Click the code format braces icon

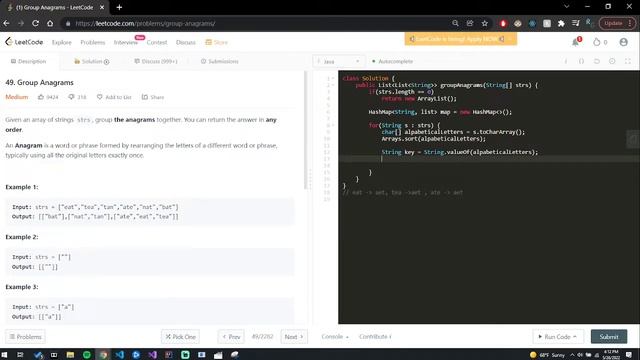coord(581,61)
